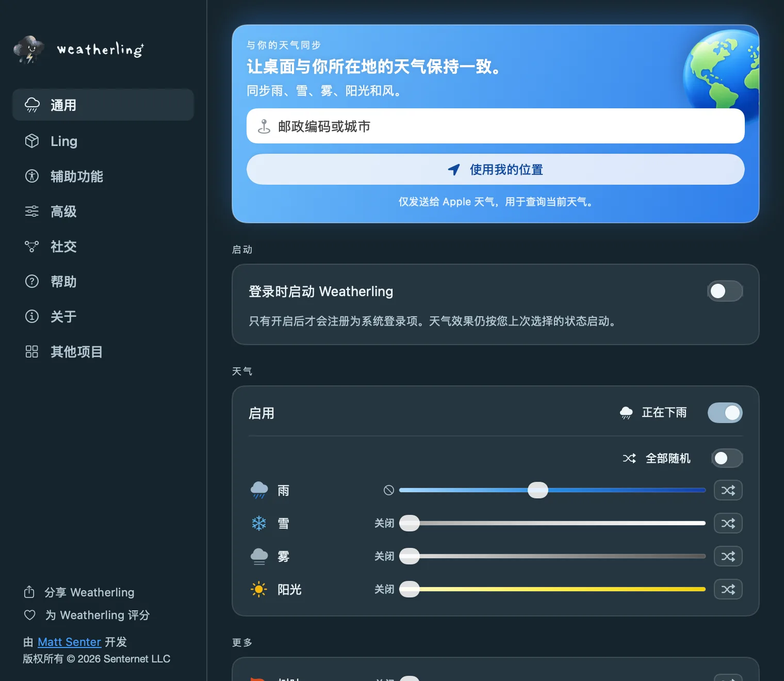Open 其他项目 other projects
Screen dimensions: 784x681
pyautogui.click(x=103, y=351)
